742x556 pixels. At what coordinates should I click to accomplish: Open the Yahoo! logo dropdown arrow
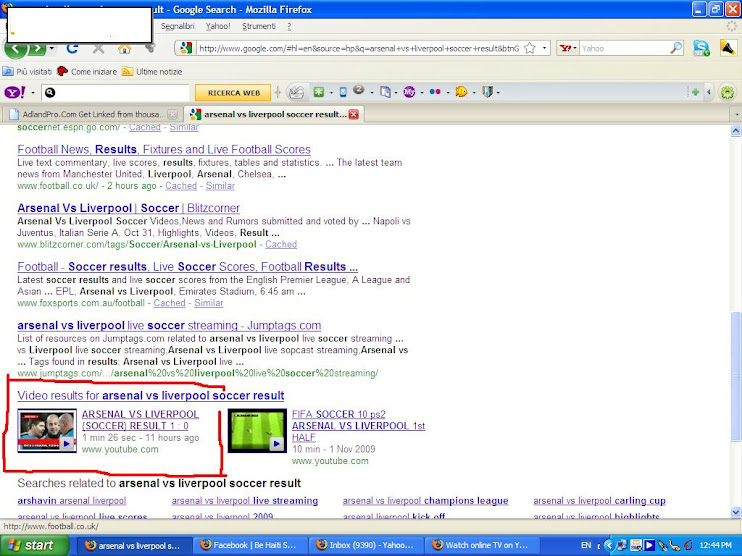tap(33, 93)
